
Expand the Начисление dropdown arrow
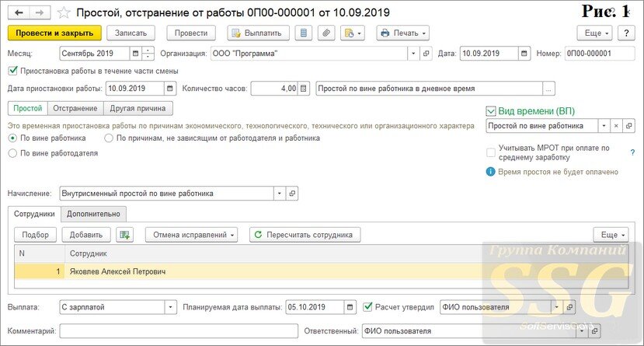(280, 194)
